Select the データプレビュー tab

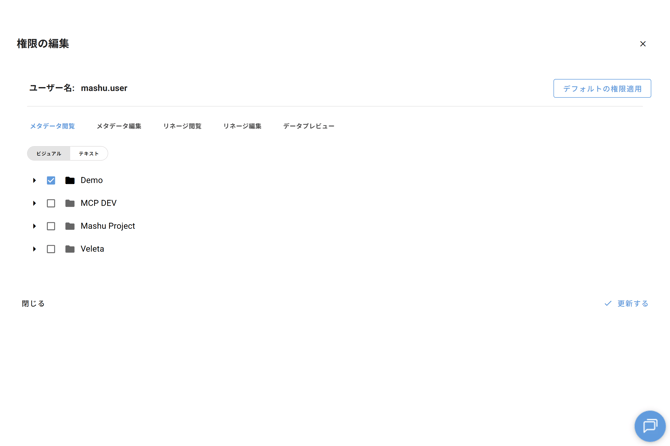coord(308,127)
